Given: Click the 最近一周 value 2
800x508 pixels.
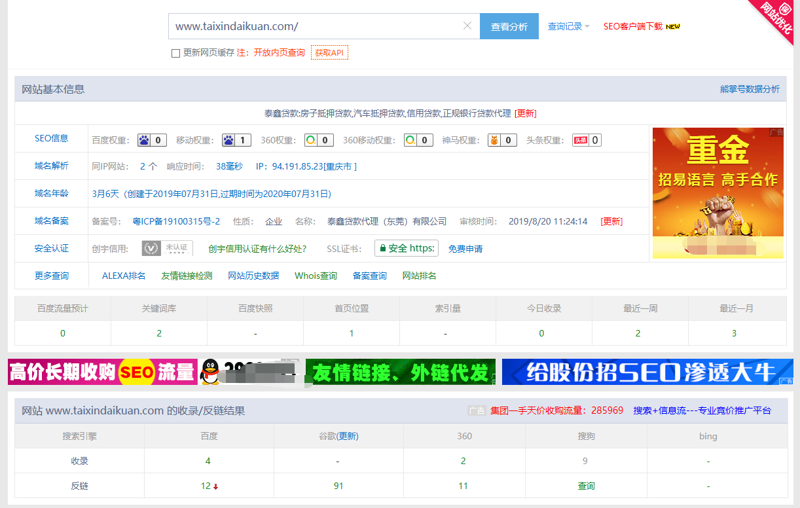Looking at the screenshot, I should coord(638,334).
